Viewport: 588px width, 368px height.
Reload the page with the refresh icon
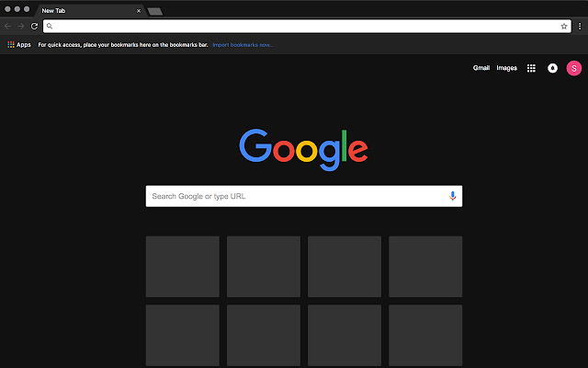click(x=34, y=27)
